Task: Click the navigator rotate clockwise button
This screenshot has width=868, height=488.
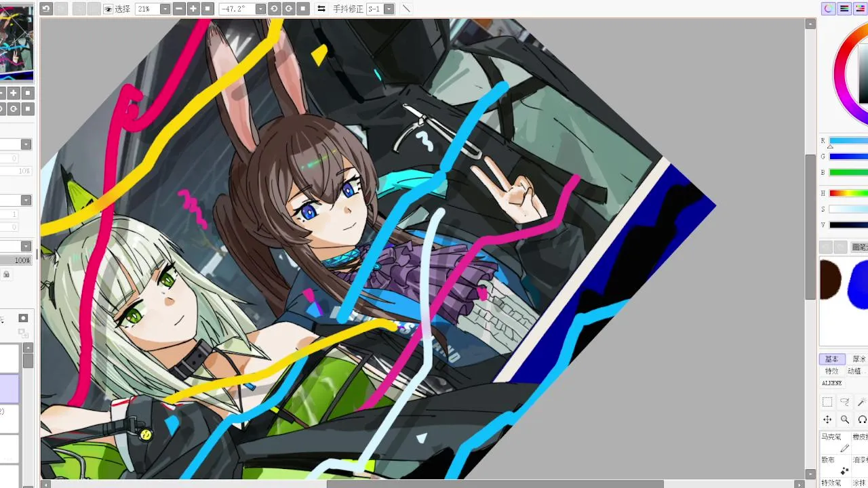Action: pos(14,108)
